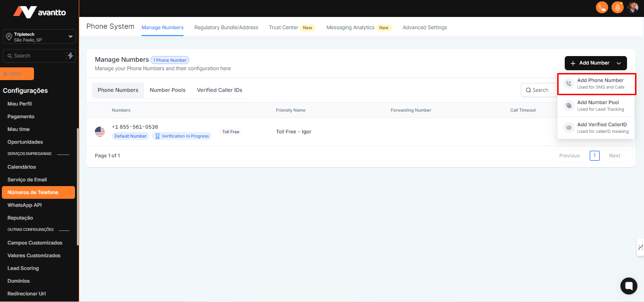Open the notifications bell icon
Image resolution: width=644 pixels, height=302 pixels.
pyautogui.click(x=617, y=8)
